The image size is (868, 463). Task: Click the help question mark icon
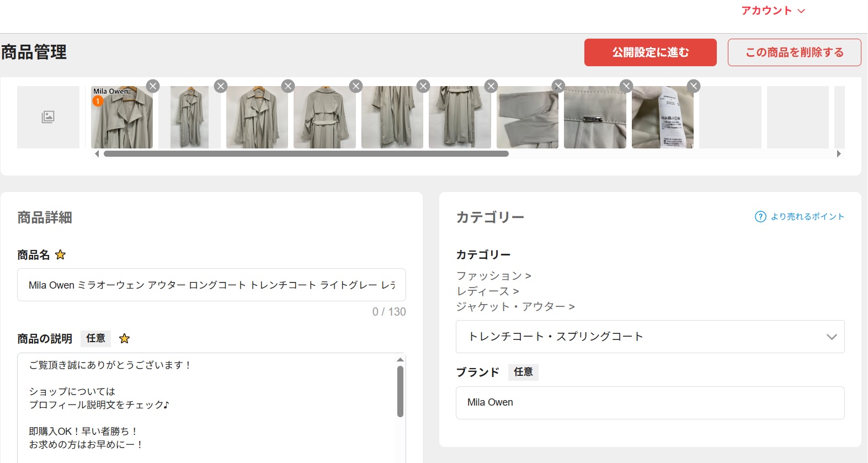760,217
